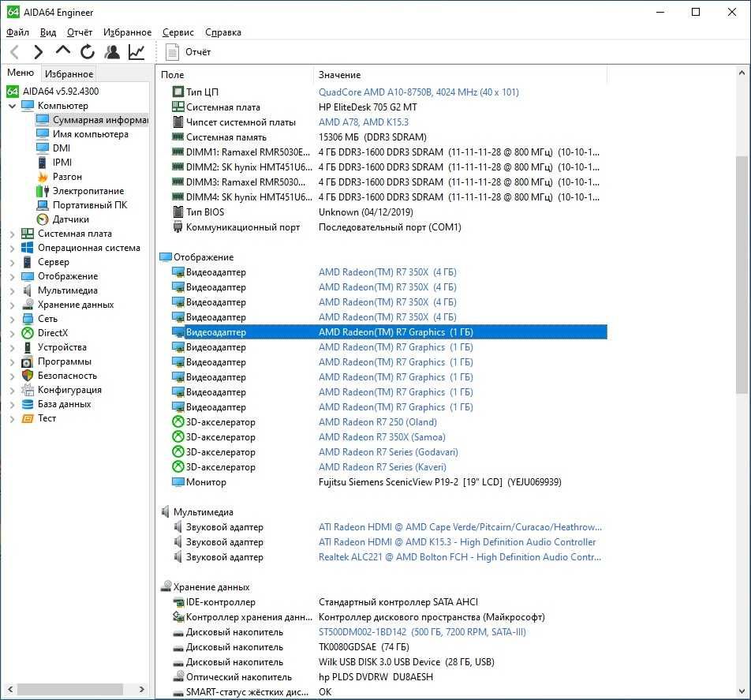Expand the Хранение данных tree node
This screenshot has width=751, height=700.
tap(13, 305)
